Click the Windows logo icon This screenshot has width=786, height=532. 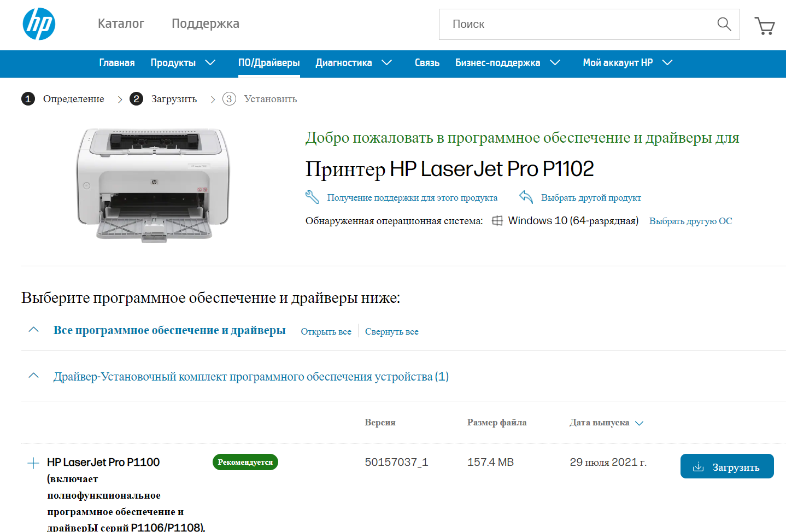click(497, 221)
